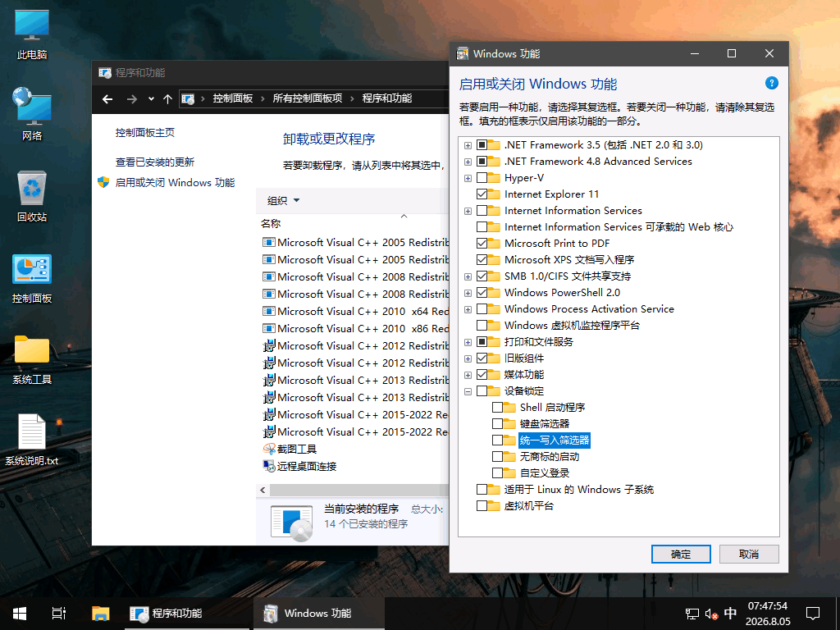Screen dimensions: 840x630
Task: Check the 键盘筛选器 checkbox
Action: point(497,424)
